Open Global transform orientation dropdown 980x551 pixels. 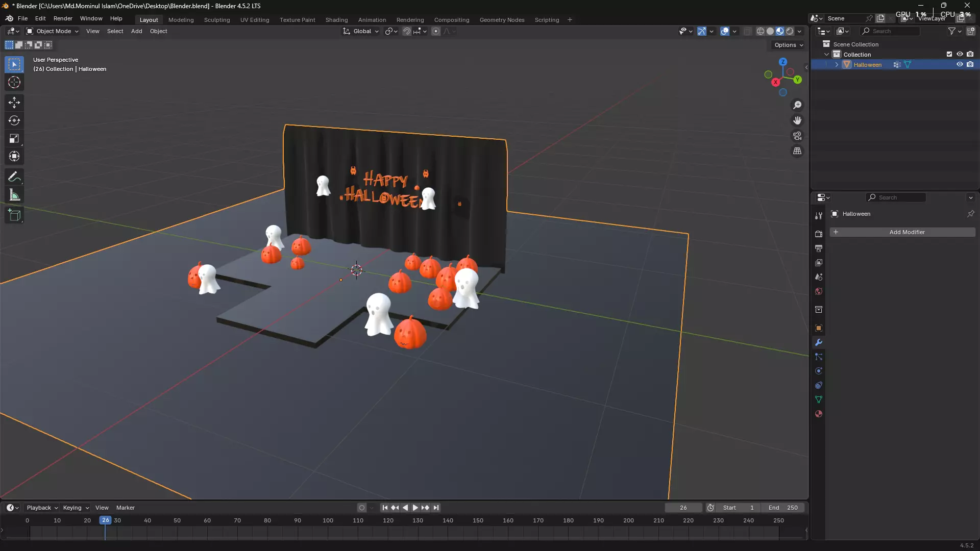click(361, 31)
